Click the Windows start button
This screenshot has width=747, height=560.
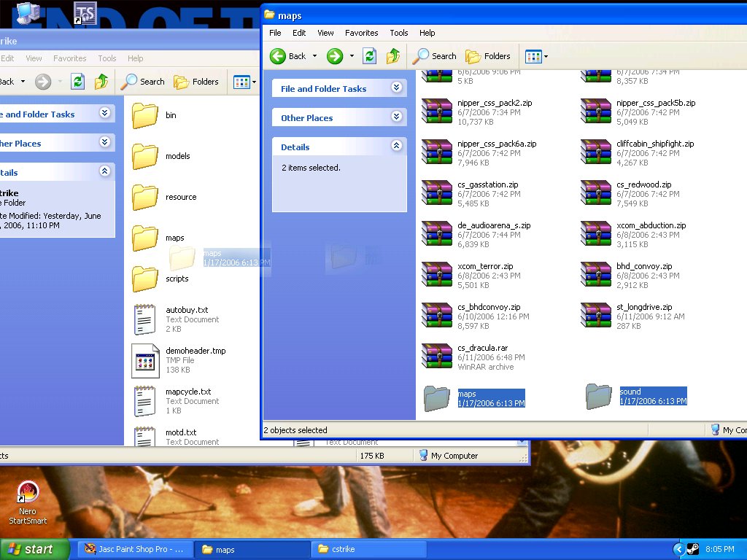click(x=34, y=549)
